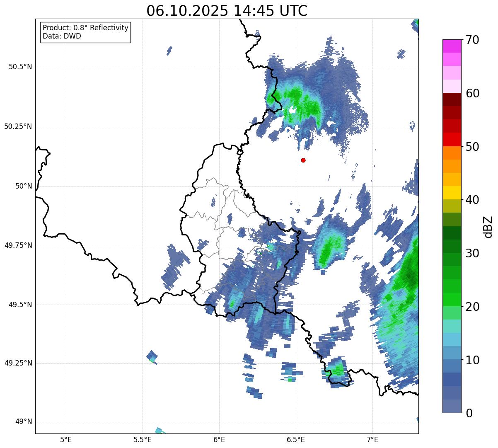The height and width of the screenshot is (448, 498).
Task: Click the "Product: 0.8° Reflectivity" label
Action: point(86,28)
